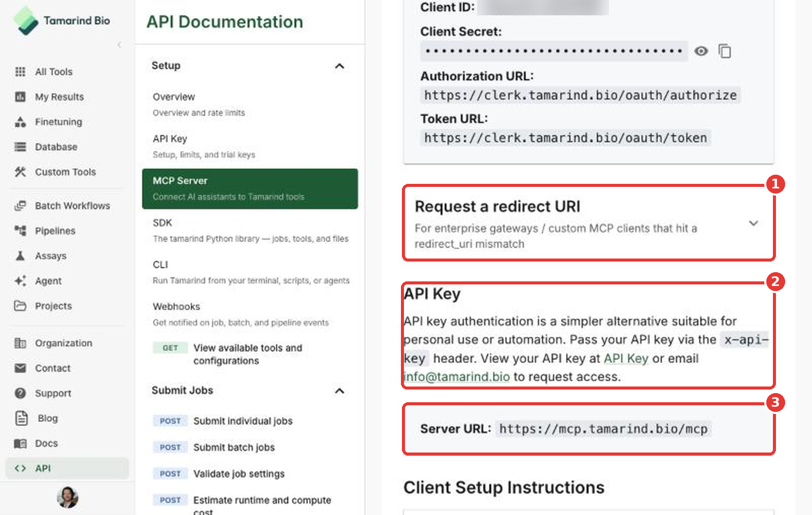Click the Batch Workflows icon
The width and height of the screenshot is (812, 515).
(20, 206)
